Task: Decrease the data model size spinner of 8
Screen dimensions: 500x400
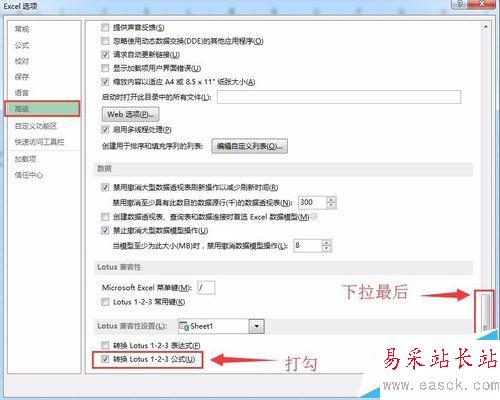Action: [x=326, y=249]
